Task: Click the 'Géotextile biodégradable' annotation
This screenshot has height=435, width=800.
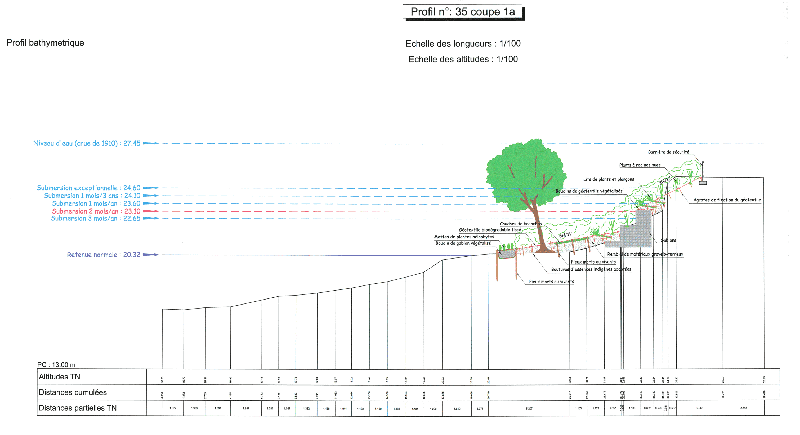Action: pos(490,230)
